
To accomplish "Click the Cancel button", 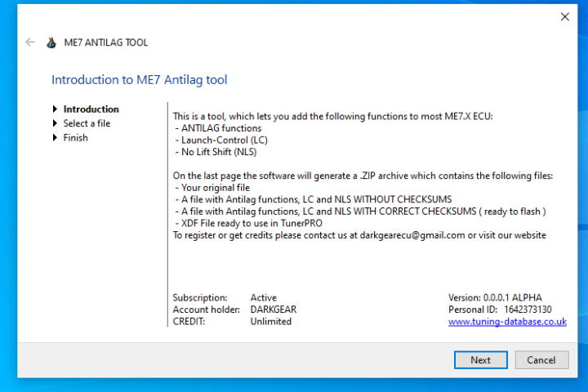I will point(541,360).
